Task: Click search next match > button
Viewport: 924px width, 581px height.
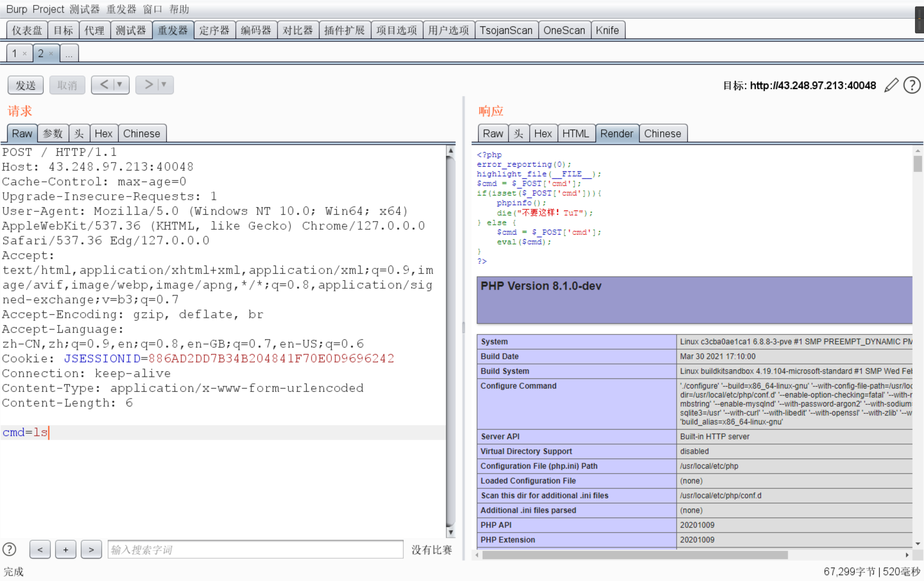Action: click(x=91, y=549)
